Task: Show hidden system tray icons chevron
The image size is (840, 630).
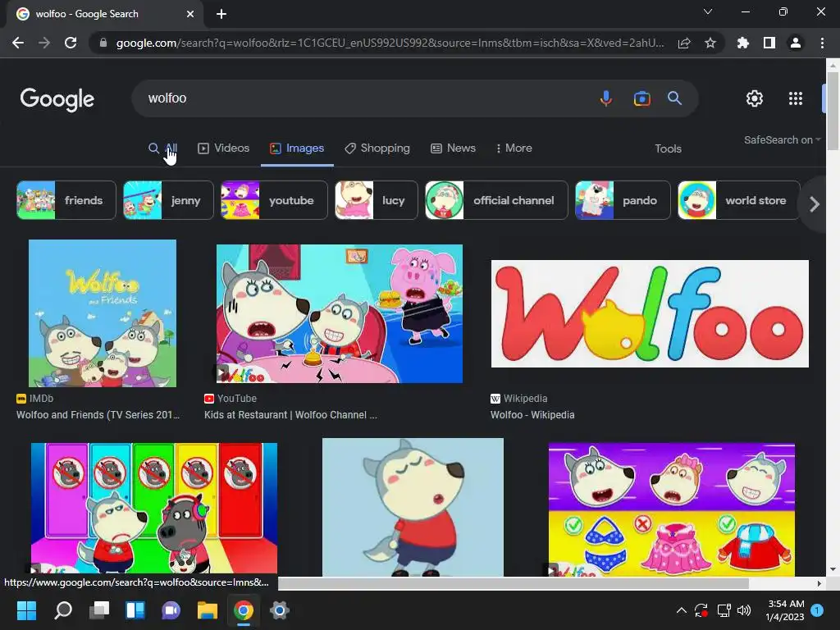Action: [682, 610]
